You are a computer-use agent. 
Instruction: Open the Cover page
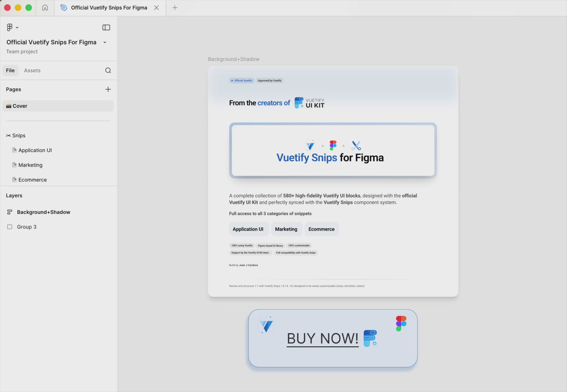[58, 106]
